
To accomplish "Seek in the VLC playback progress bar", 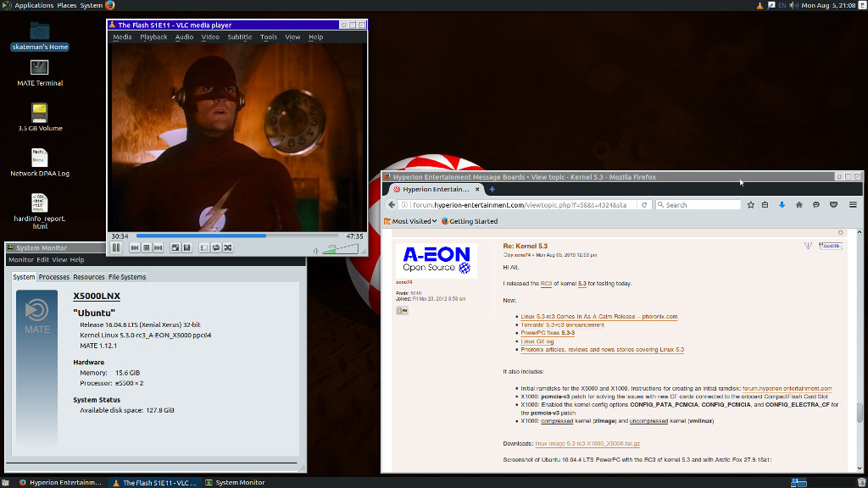I will [236, 236].
